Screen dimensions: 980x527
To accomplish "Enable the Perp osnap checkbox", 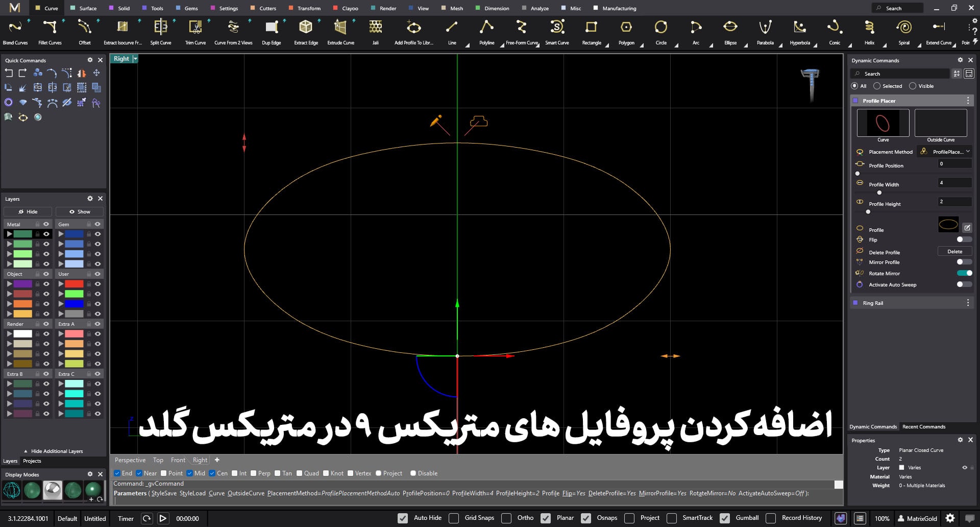I will 254,473.
